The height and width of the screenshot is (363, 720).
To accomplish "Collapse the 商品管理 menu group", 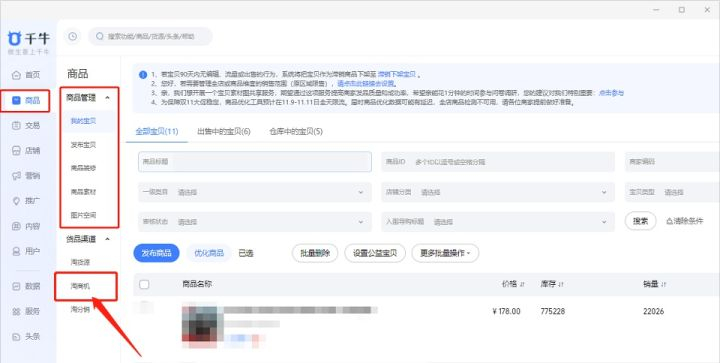I will click(107, 98).
